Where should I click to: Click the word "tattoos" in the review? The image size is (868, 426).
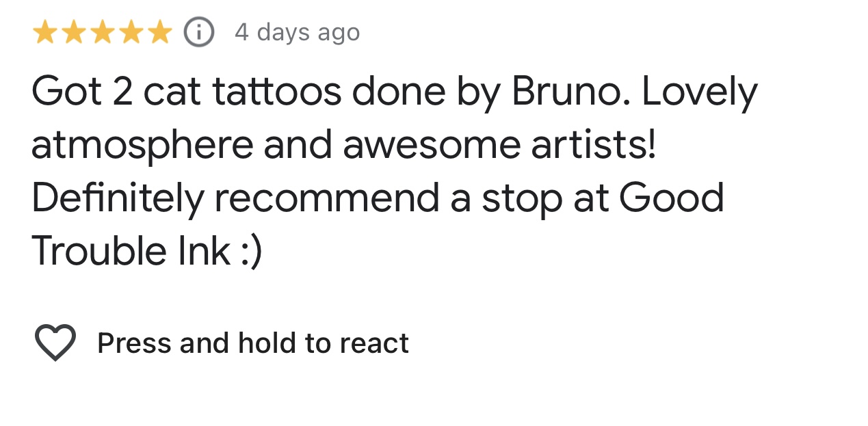pos(276,92)
